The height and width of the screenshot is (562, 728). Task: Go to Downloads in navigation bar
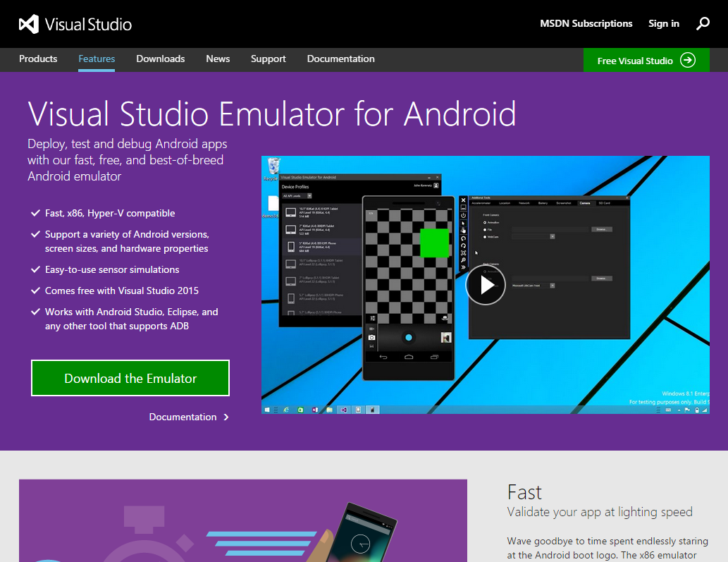tap(160, 59)
